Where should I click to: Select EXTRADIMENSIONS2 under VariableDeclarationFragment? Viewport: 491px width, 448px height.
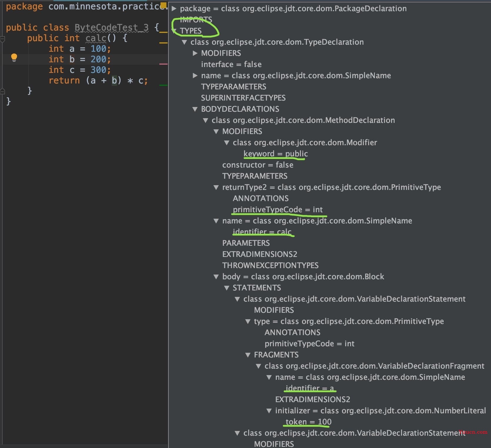[313, 399]
